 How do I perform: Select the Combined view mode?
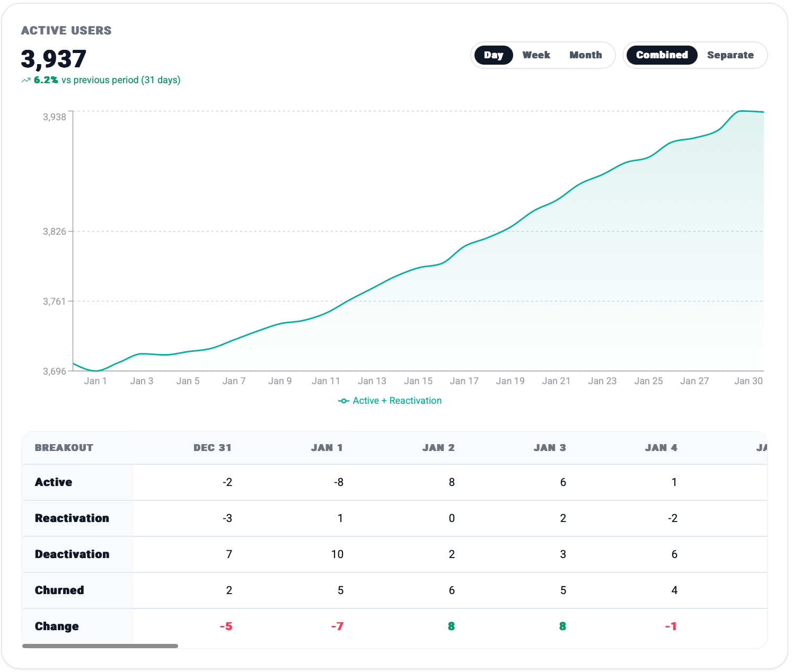pyautogui.click(x=662, y=55)
